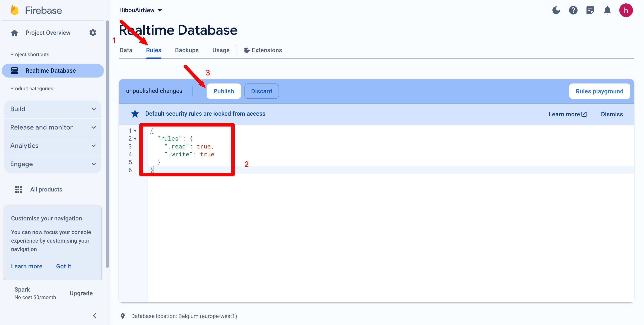Click Got it in navigation card

pyautogui.click(x=63, y=266)
